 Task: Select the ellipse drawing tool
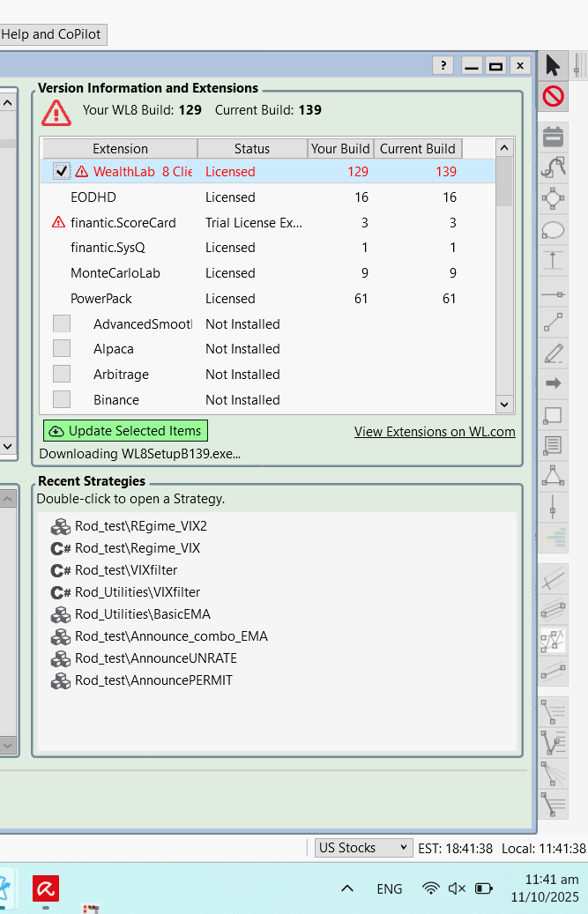[553, 230]
